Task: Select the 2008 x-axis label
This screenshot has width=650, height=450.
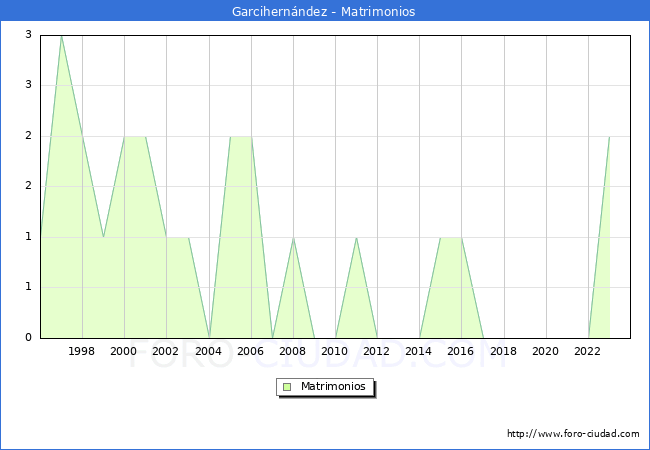Action: [292, 351]
